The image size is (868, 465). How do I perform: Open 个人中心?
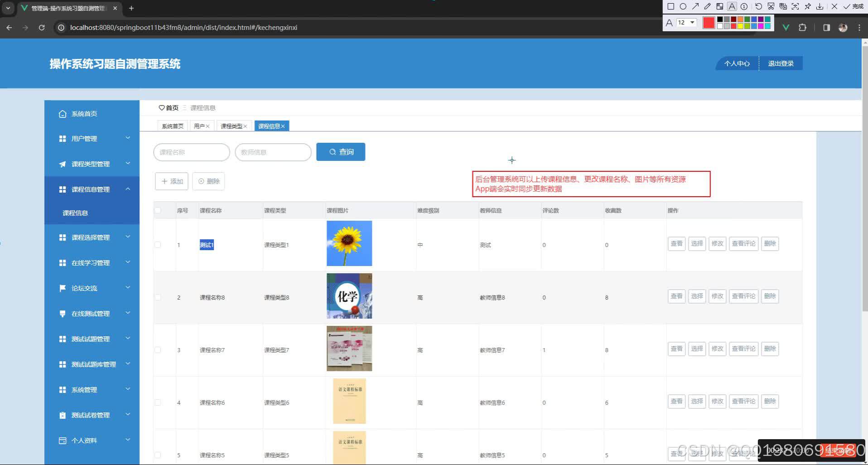coord(737,63)
